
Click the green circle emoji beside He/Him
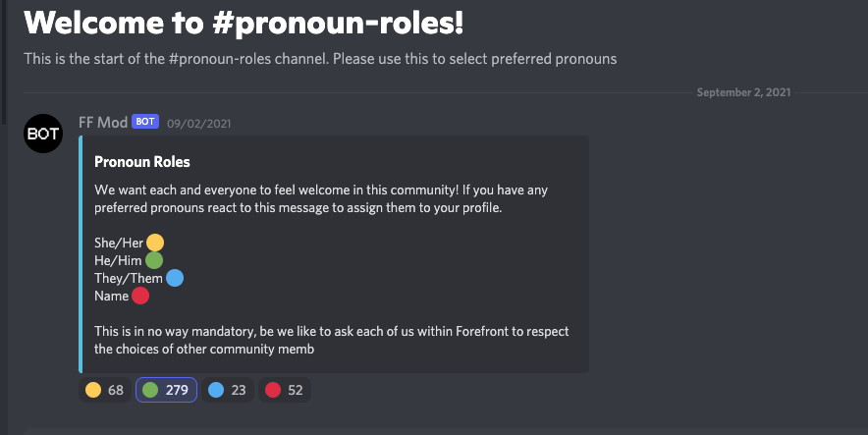tap(153, 260)
